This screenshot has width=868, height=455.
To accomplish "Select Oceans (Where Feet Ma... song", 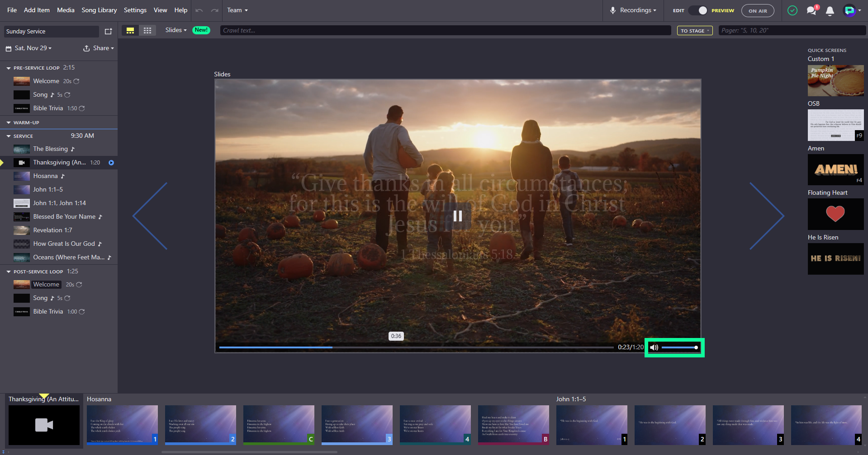I will tap(59, 258).
